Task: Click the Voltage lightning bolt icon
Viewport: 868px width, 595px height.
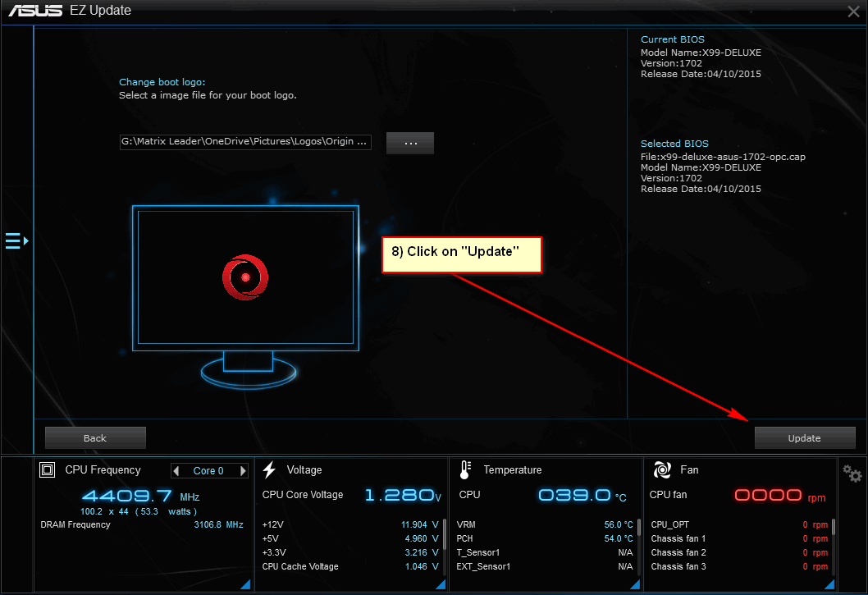Action: coord(269,469)
